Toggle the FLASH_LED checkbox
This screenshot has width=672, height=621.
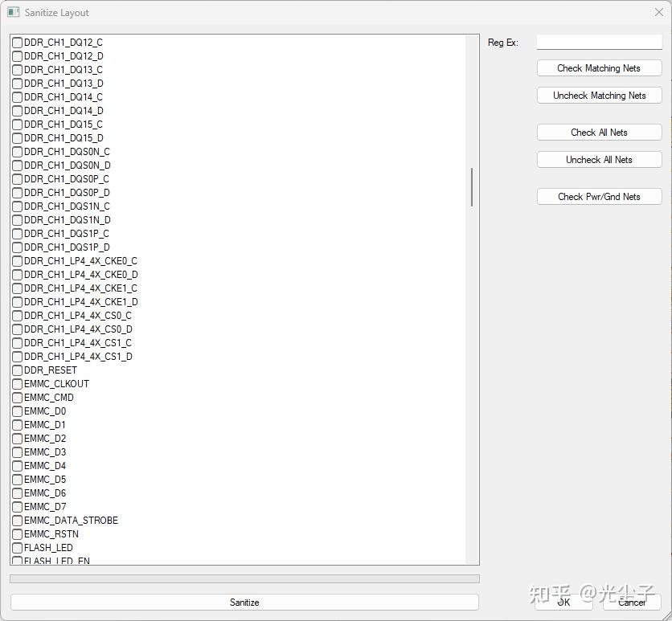[17, 548]
